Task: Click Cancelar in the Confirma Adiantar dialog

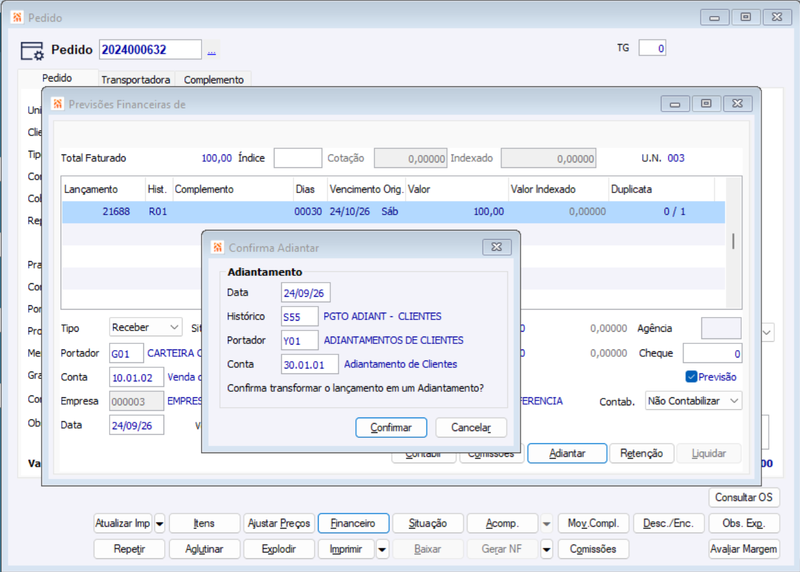Action: click(x=471, y=428)
